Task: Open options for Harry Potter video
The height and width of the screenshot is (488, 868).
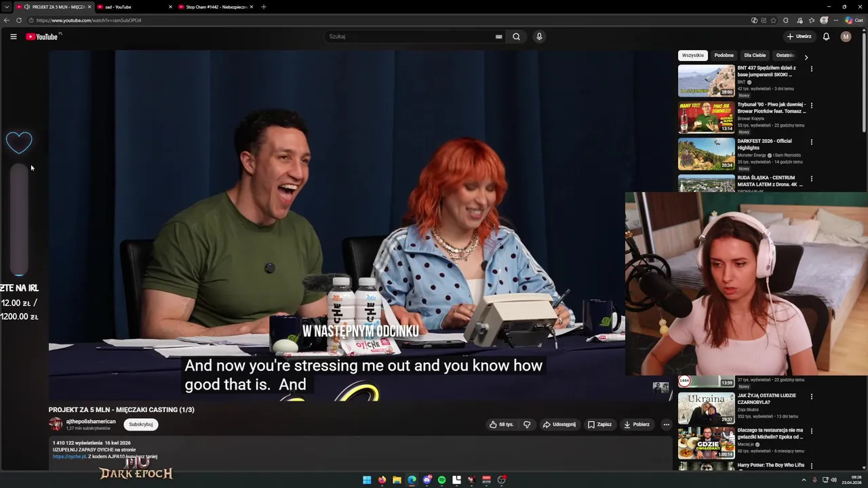Action: [x=811, y=466]
